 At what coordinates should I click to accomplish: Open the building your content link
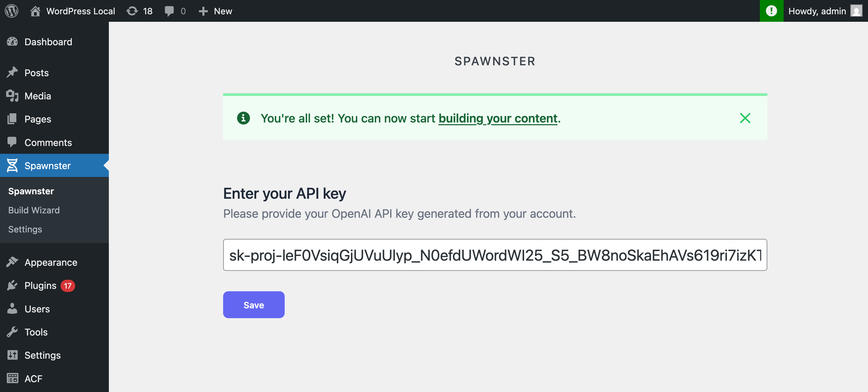[498, 118]
